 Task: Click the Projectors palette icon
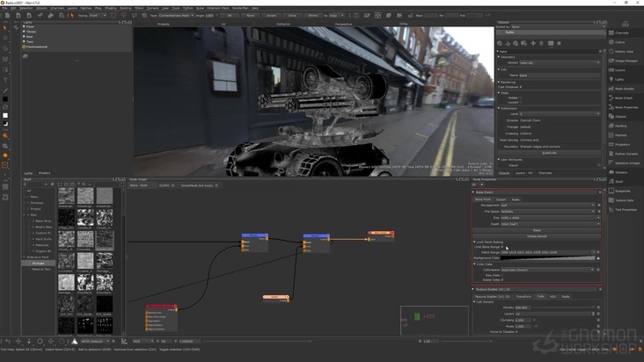(x=621, y=144)
